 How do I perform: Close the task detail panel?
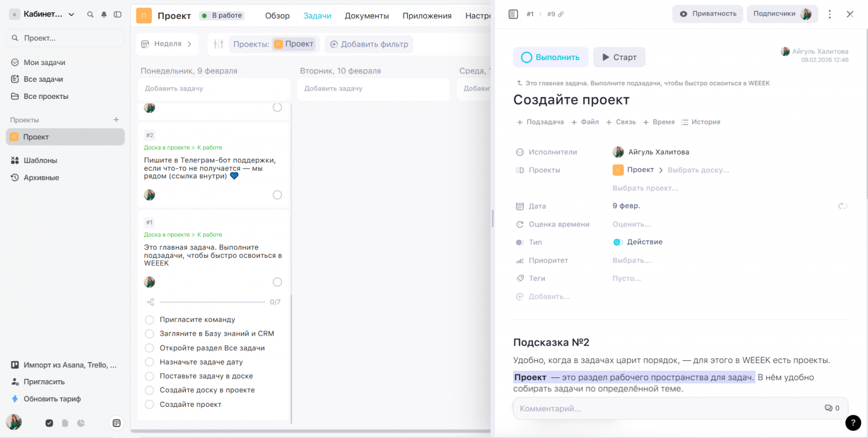tap(850, 14)
